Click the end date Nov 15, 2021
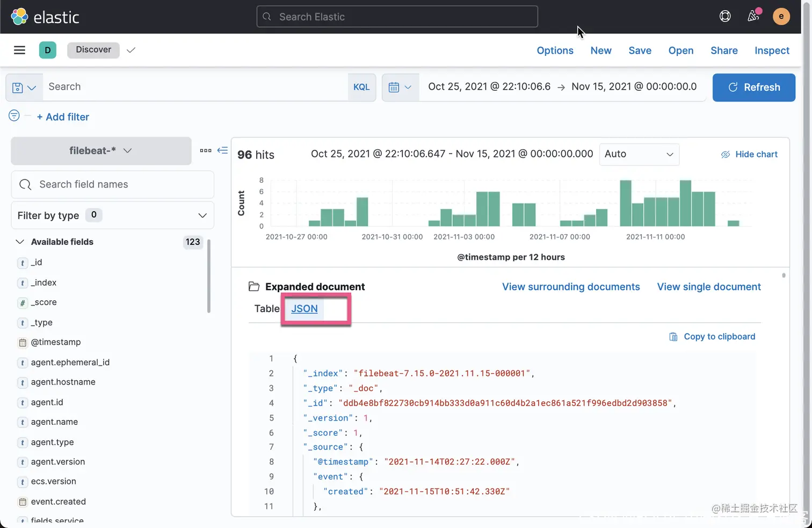The image size is (812, 528). point(634,87)
